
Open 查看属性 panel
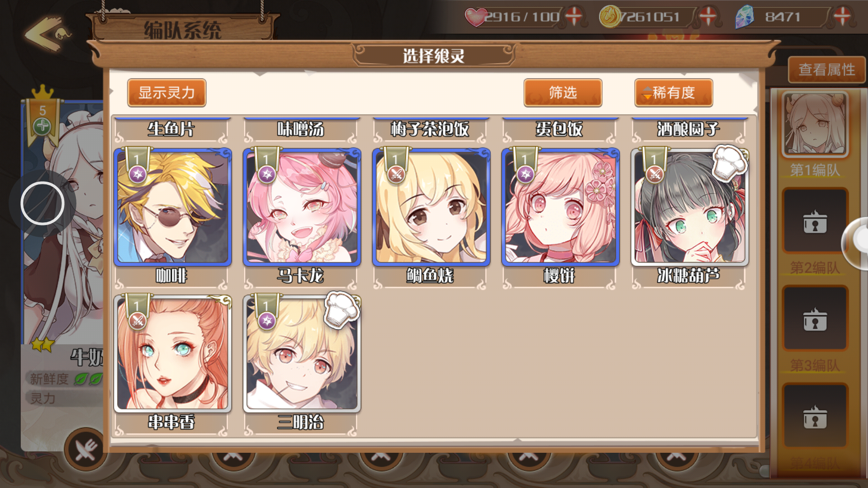click(x=827, y=70)
